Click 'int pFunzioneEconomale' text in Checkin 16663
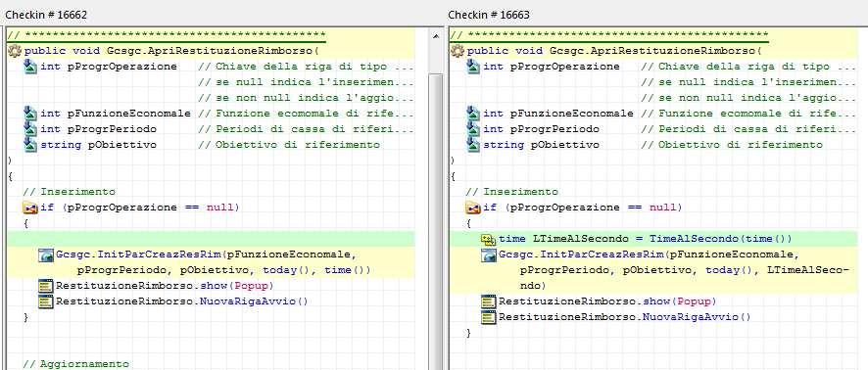Viewport: 868px width, 370px height. click(x=558, y=114)
